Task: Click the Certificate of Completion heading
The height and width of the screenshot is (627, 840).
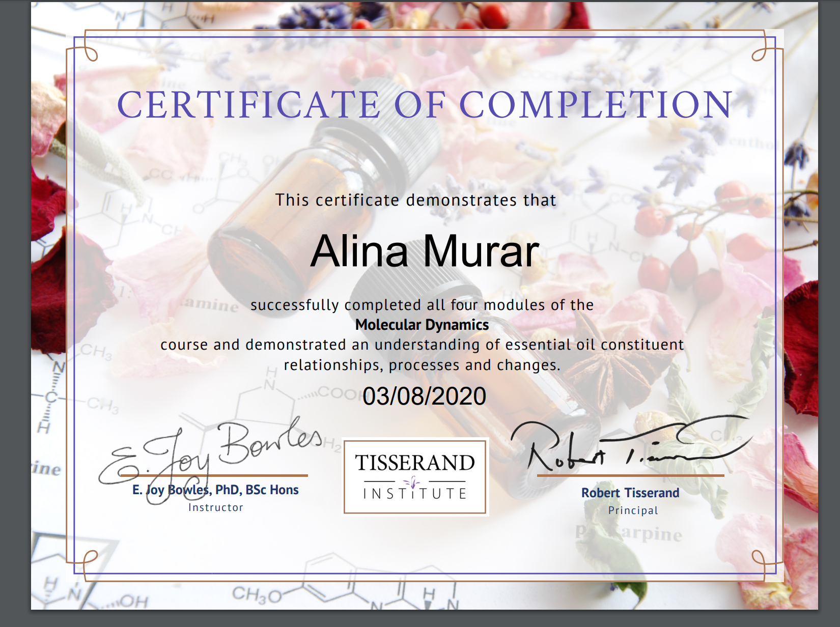Action: pyautogui.click(x=425, y=105)
